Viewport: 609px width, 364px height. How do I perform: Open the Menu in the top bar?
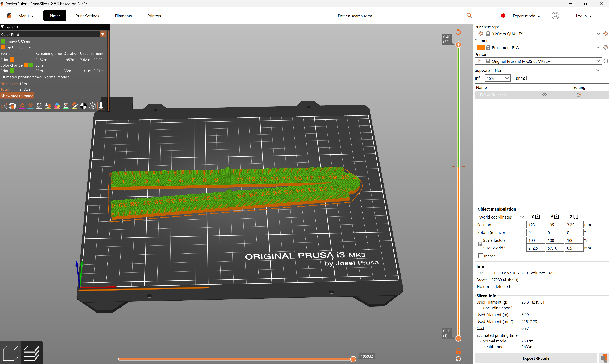(x=26, y=16)
